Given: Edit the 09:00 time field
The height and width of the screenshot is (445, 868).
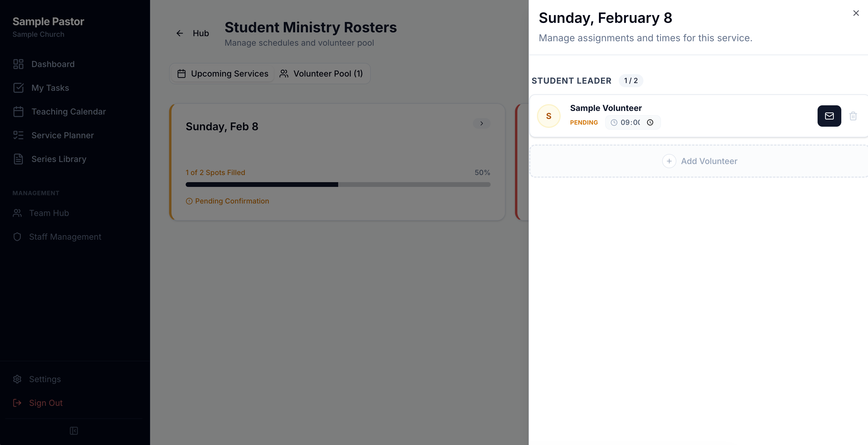Looking at the screenshot, I should tap(629, 123).
